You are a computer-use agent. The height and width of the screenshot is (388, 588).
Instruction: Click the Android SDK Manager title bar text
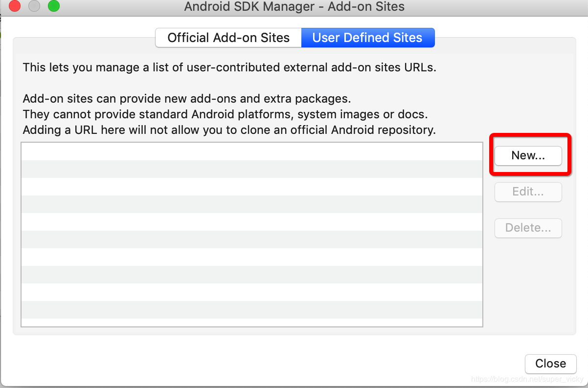click(294, 7)
